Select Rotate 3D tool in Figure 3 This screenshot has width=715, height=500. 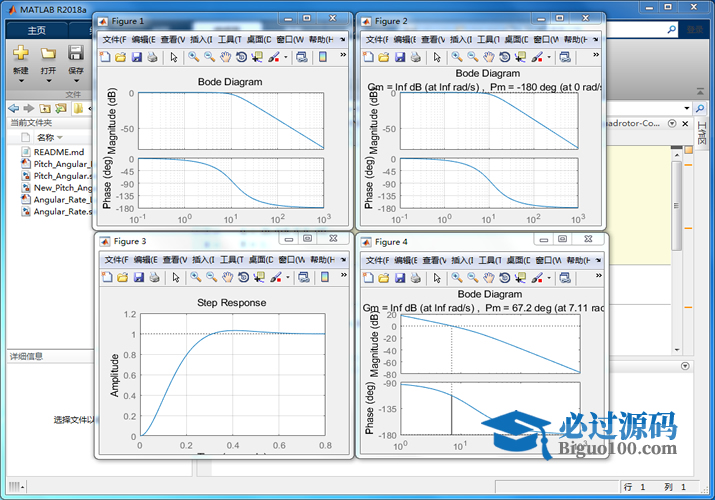(x=241, y=277)
